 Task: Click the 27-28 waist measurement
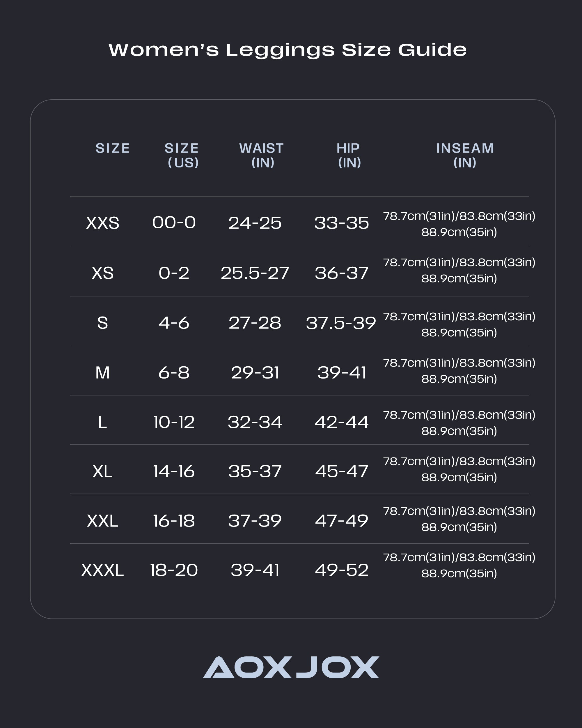click(255, 323)
